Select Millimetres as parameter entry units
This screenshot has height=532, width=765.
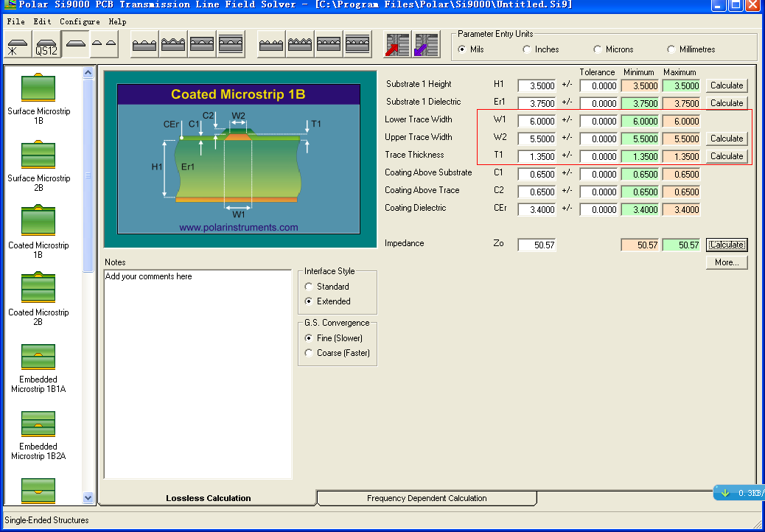pyautogui.click(x=691, y=49)
